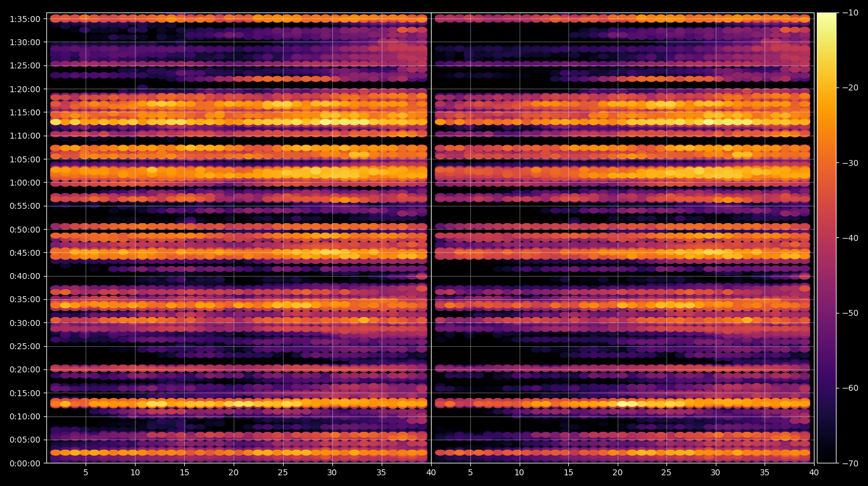Click the 0:40:00 time axis label
868x486 pixels.
(25, 276)
